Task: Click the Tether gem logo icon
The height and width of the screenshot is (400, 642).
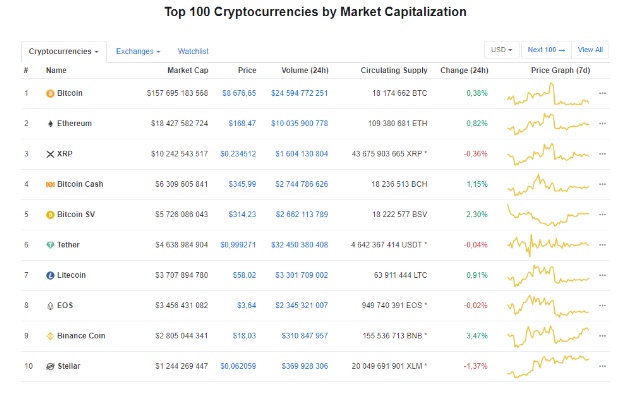Action: (50, 245)
